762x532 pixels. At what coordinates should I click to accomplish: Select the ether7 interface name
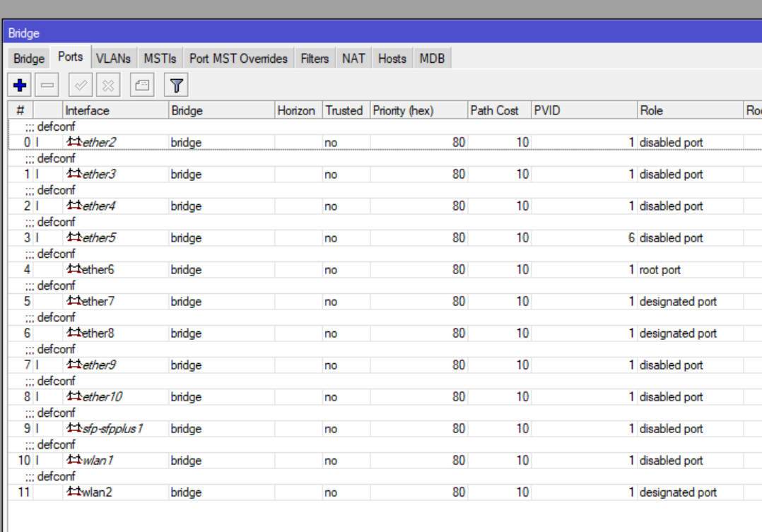pyautogui.click(x=98, y=301)
